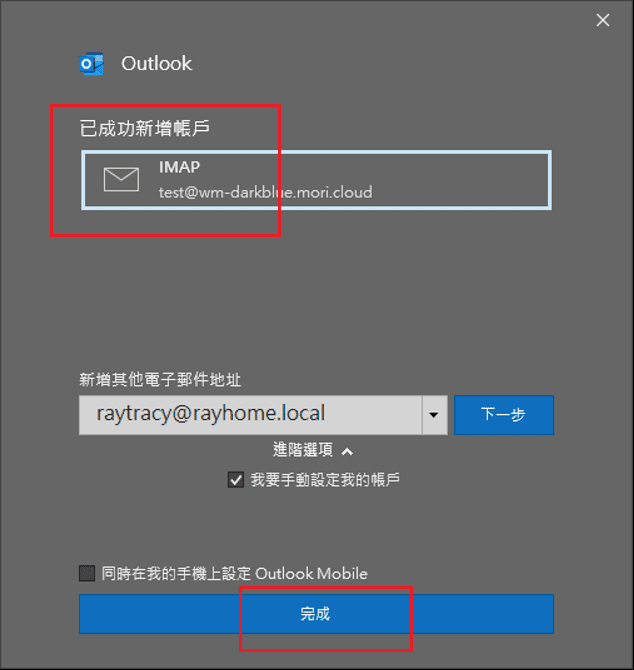Screen dimensions: 634x670
Task: Enable the 我要手動設定我的帳戶 checkbox
Action: click(236, 480)
